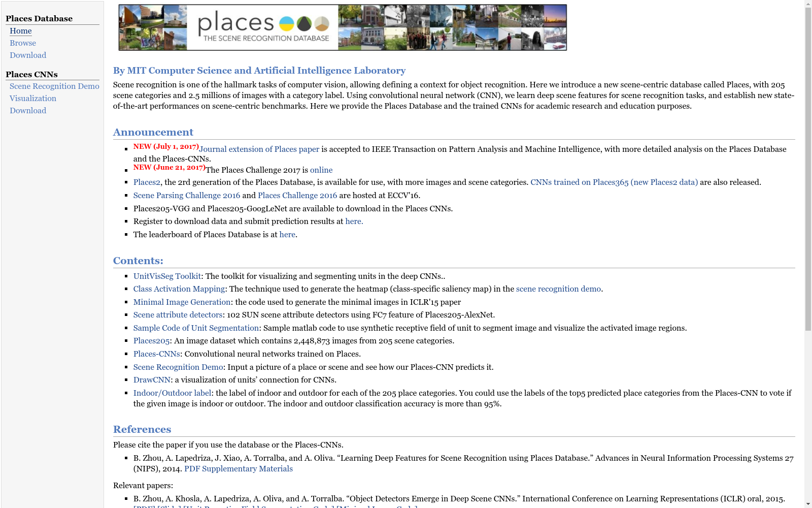812x508 pixels.
Task: Click the scrollbar down arrow
Action: pyautogui.click(x=808, y=504)
